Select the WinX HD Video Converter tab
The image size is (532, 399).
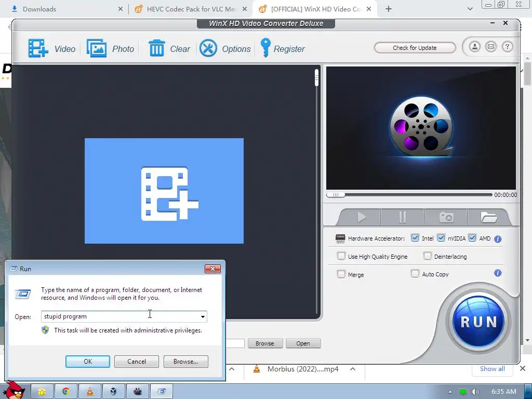point(315,9)
